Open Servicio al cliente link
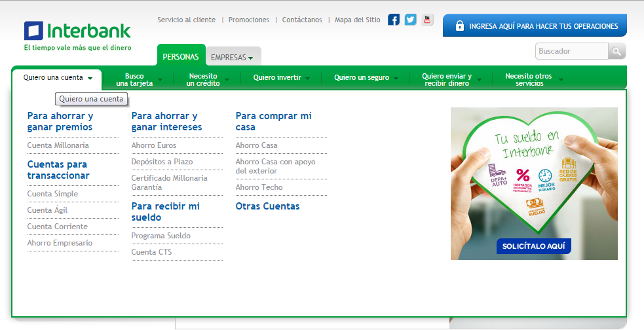The width and height of the screenshot is (644, 330). [187, 20]
